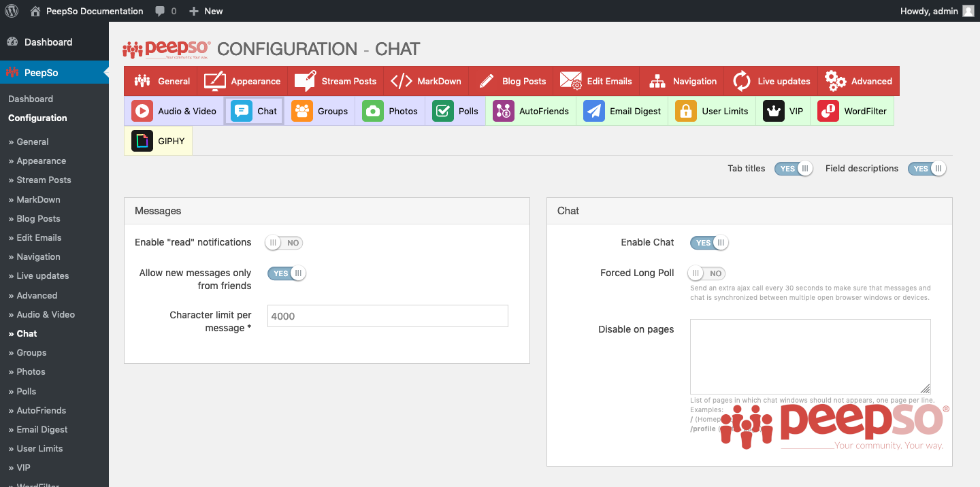The width and height of the screenshot is (980, 487).
Task: Click Configuration in the sidebar
Action: [37, 118]
